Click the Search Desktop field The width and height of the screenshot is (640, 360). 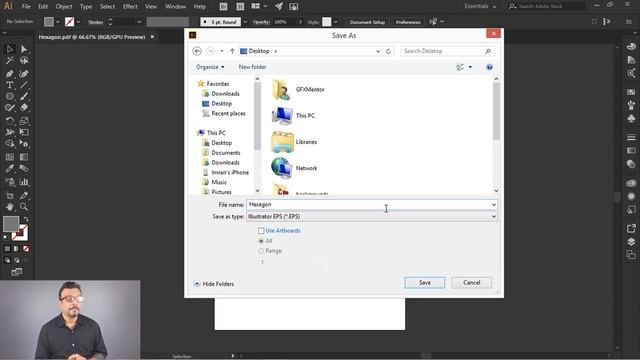coord(447,51)
